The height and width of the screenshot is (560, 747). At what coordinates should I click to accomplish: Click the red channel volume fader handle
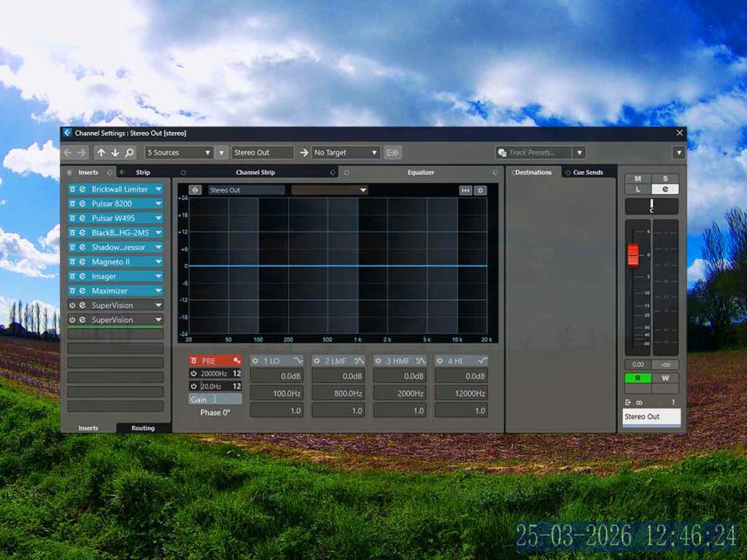[632, 255]
